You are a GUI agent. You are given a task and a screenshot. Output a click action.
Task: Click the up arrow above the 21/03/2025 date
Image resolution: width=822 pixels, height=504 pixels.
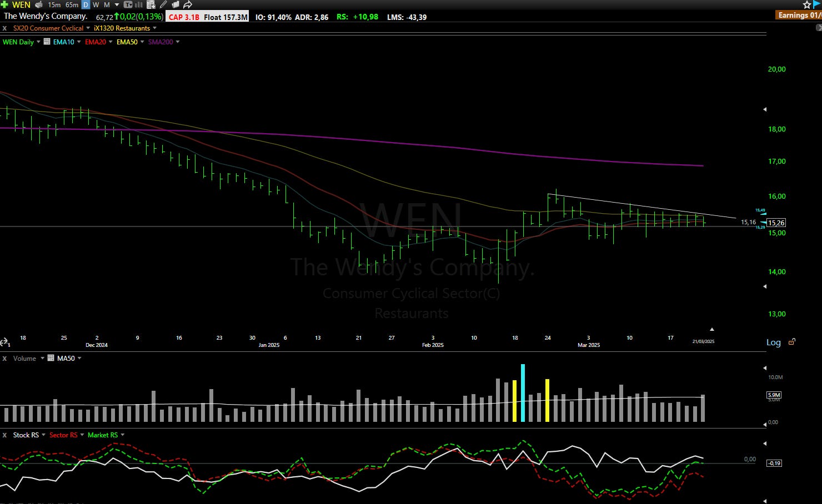click(x=711, y=329)
